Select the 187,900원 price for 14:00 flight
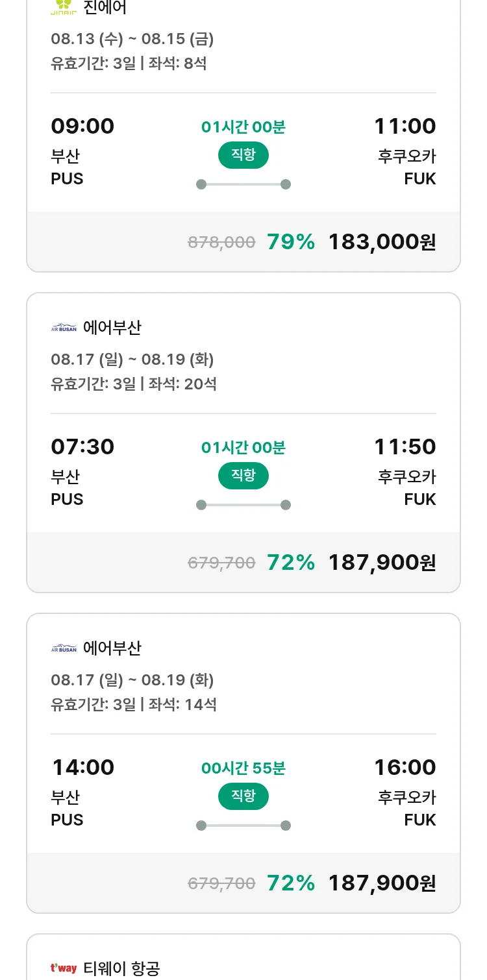Image resolution: width=487 pixels, height=980 pixels. coord(382,883)
